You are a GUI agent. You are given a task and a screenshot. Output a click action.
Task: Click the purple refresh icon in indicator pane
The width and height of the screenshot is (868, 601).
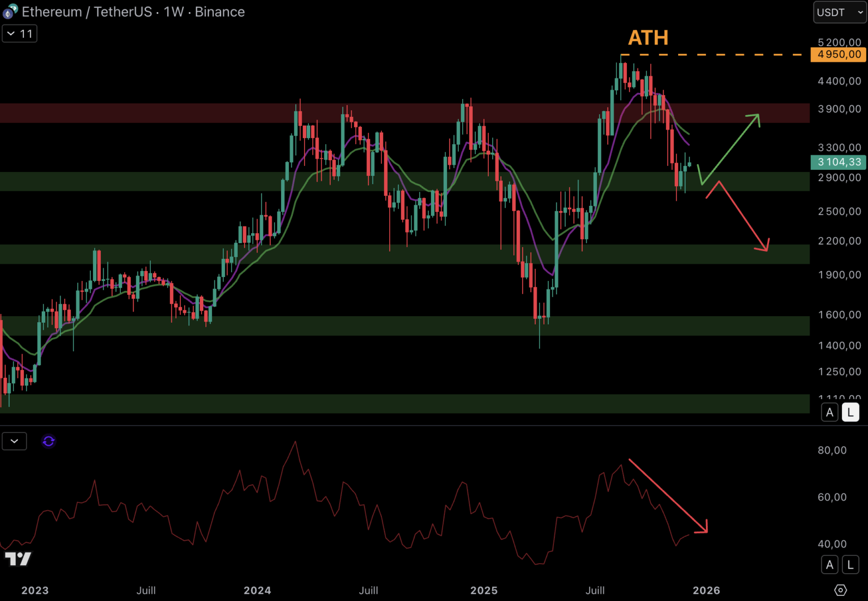48,441
